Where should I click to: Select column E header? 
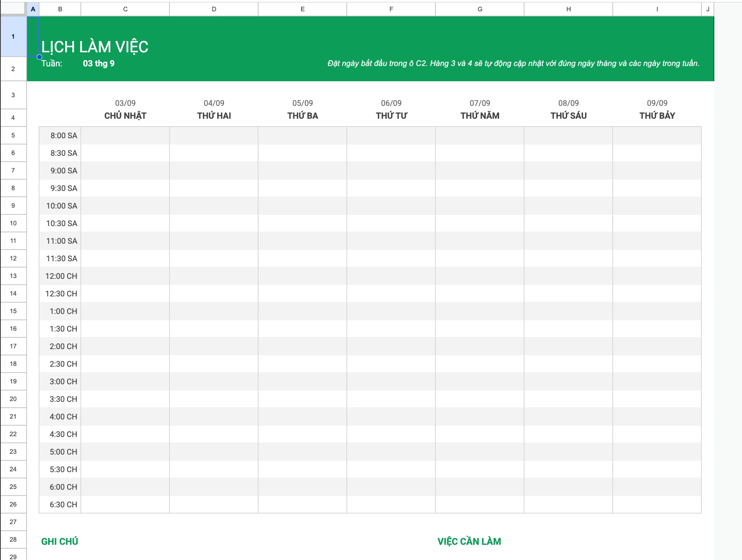click(x=303, y=9)
